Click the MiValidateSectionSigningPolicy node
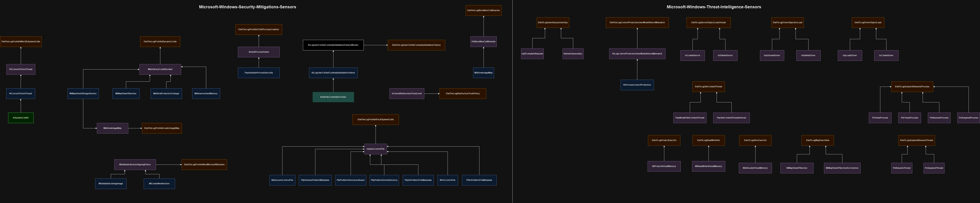 point(135,165)
